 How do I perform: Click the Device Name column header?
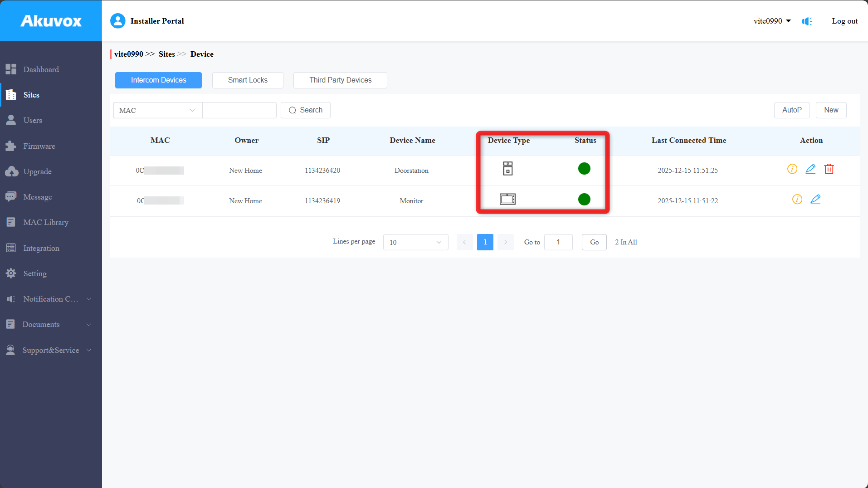(x=412, y=141)
